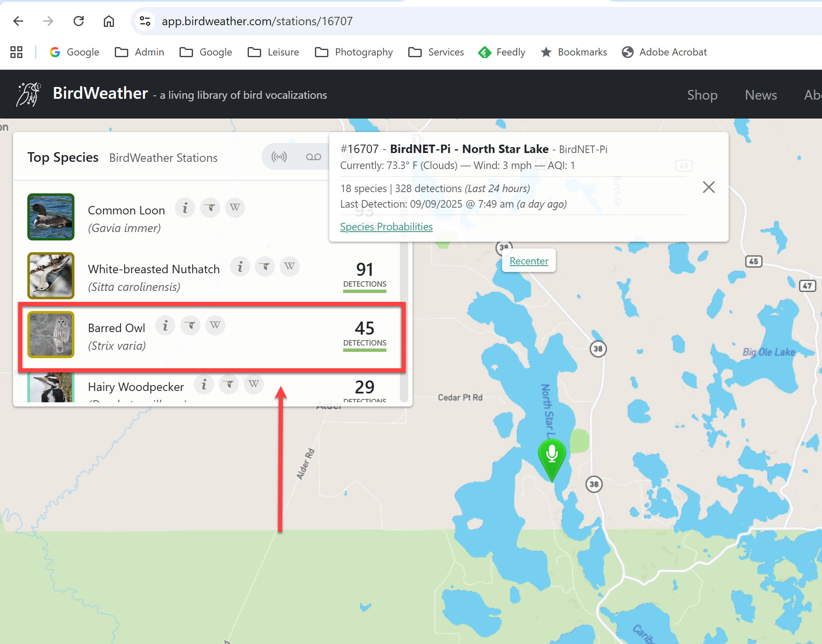Screen dimensions: 822x644
Task: Open Barred Owl Wikipedia icon
Action: click(215, 325)
